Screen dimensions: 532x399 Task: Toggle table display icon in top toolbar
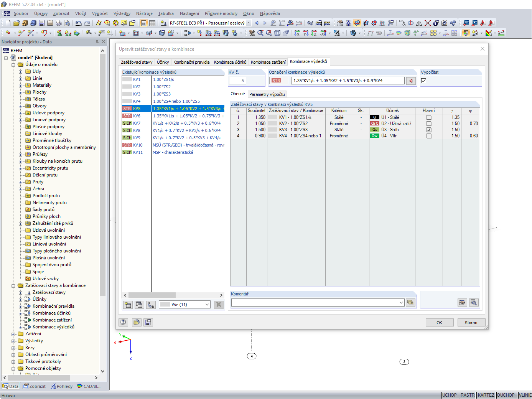click(x=152, y=23)
